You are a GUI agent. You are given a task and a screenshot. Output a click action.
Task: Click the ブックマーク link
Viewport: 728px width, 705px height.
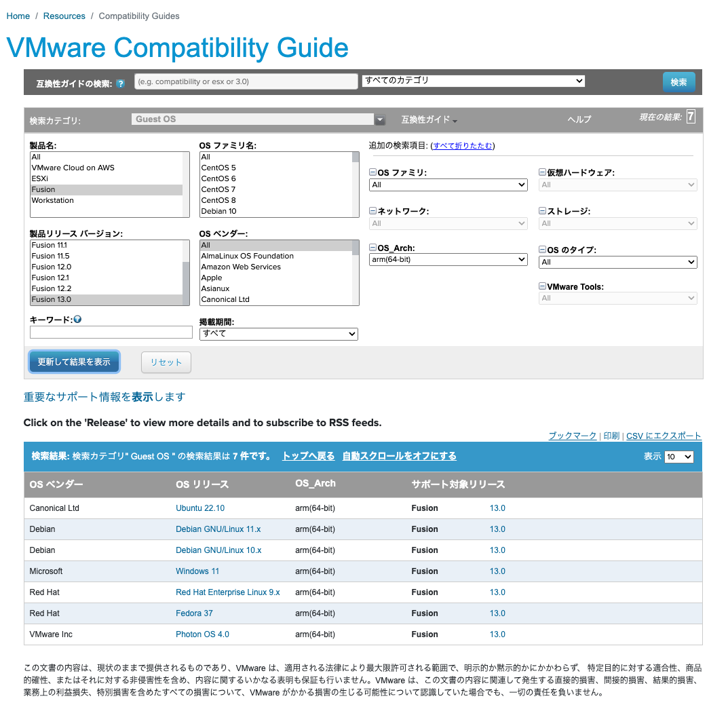(x=573, y=436)
